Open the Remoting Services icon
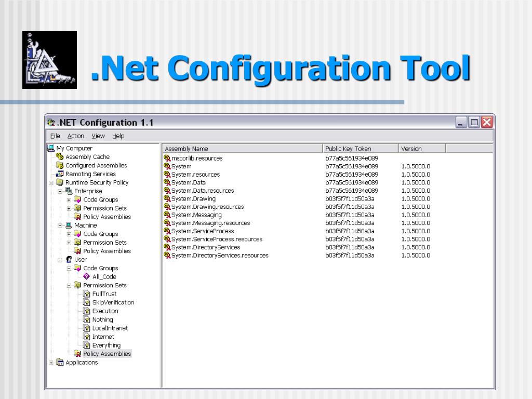 (60, 174)
